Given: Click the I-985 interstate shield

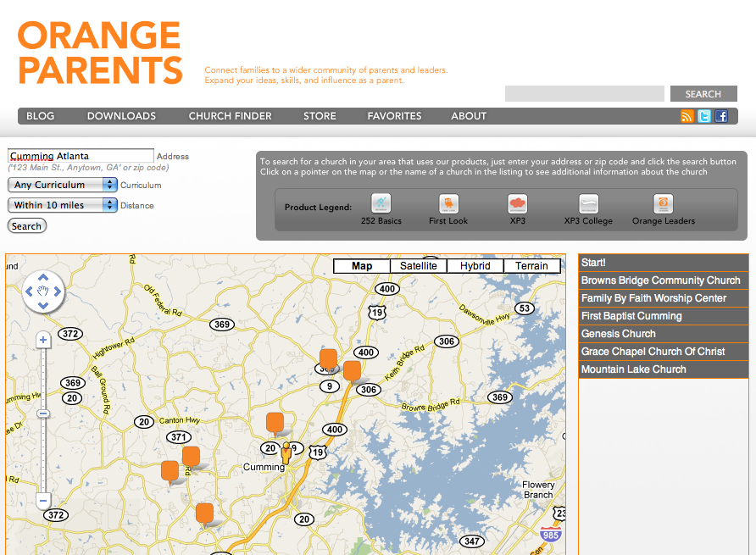Looking at the screenshot, I should (550, 535).
